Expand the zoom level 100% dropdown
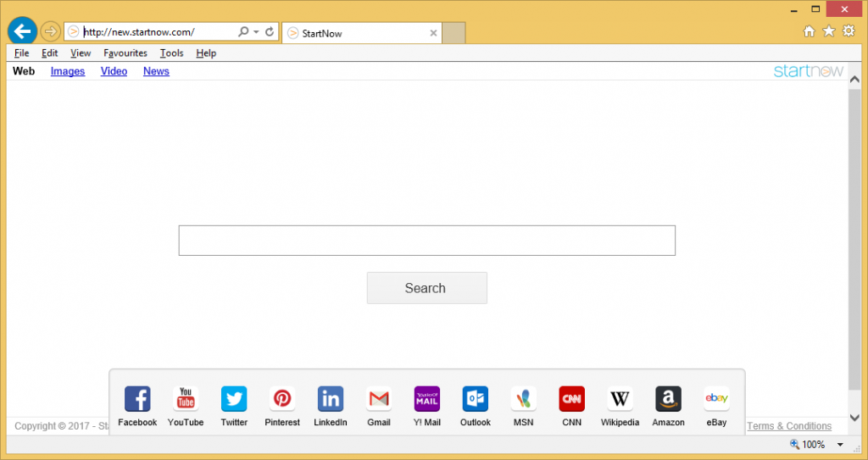This screenshot has width=868, height=460. point(840,445)
